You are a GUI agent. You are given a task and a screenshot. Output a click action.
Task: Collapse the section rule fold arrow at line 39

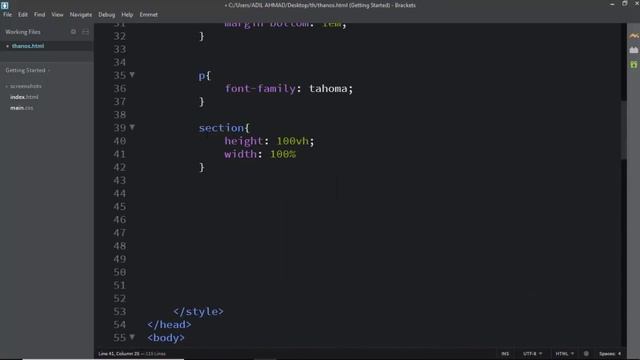point(132,127)
